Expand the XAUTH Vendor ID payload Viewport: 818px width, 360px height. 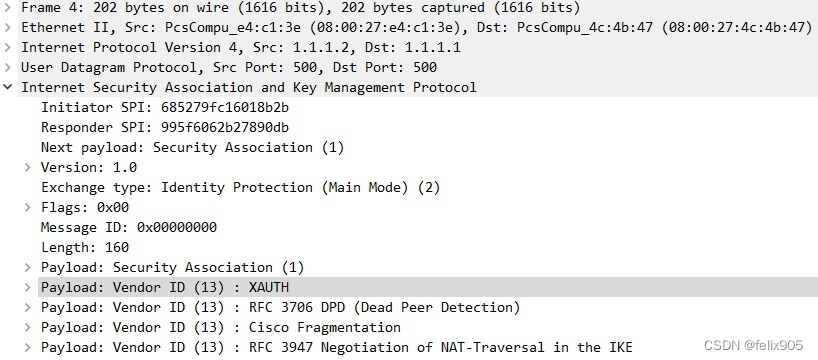click(28, 287)
